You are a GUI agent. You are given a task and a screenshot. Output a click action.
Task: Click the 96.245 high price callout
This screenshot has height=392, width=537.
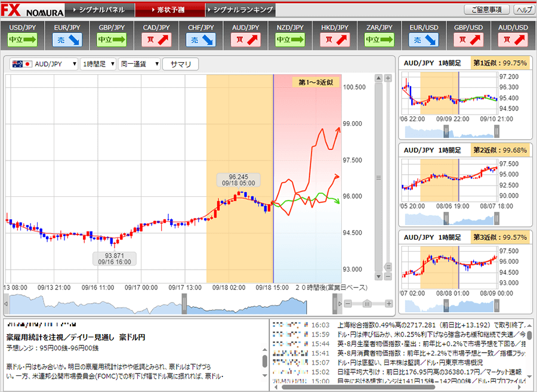click(x=238, y=180)
